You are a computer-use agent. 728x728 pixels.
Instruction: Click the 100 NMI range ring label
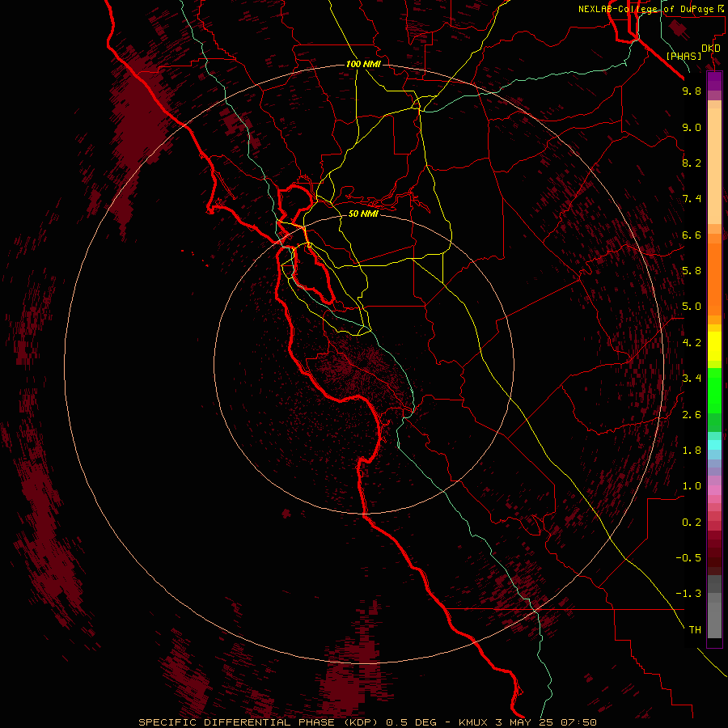(x=363, y=64)
